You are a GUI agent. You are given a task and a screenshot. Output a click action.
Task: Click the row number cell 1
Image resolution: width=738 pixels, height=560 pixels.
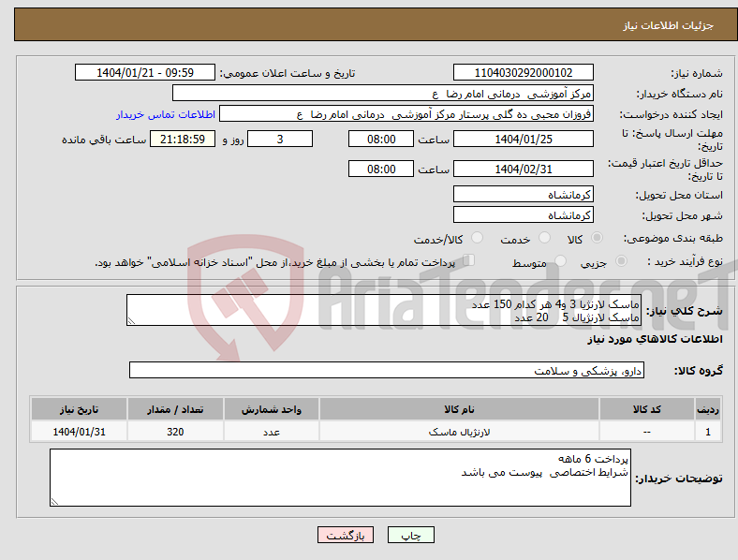click(708, 432)
